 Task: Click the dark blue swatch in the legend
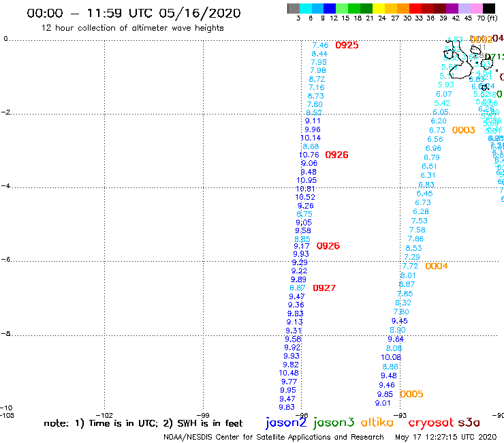click(330, 9)
